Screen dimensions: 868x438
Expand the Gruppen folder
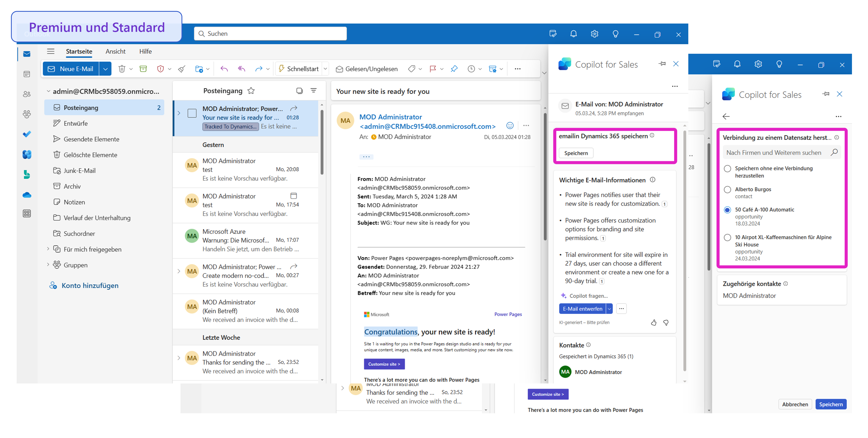[x=48, y=265]
